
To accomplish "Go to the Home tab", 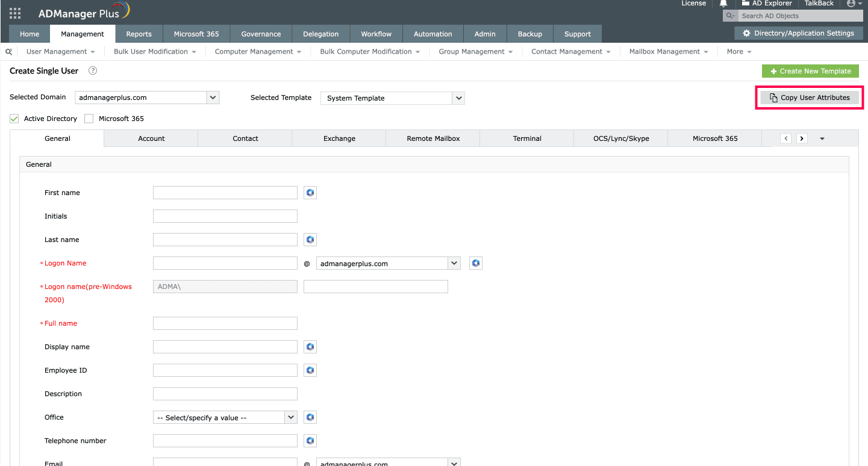I will (30, 34).
